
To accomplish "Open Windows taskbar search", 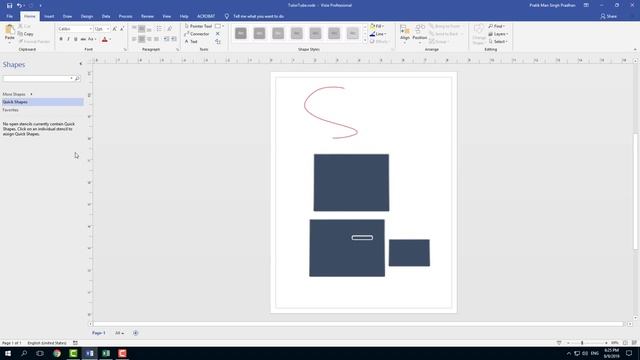I will click(x=24, y=353).
